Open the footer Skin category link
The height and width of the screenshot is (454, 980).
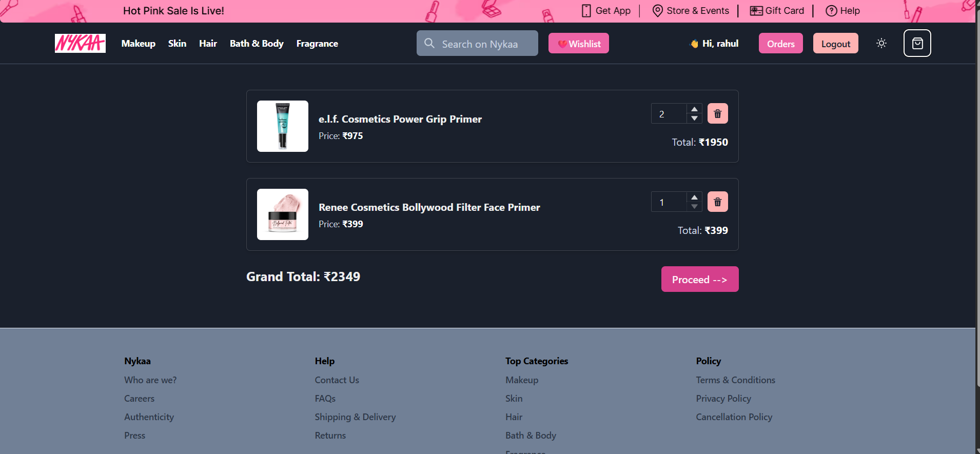[x=514, y=399]
